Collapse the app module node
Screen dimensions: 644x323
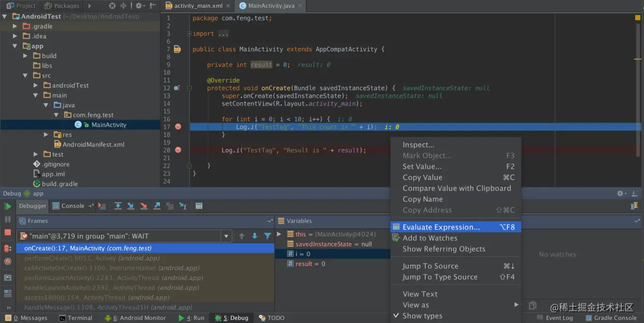(15, 46)
